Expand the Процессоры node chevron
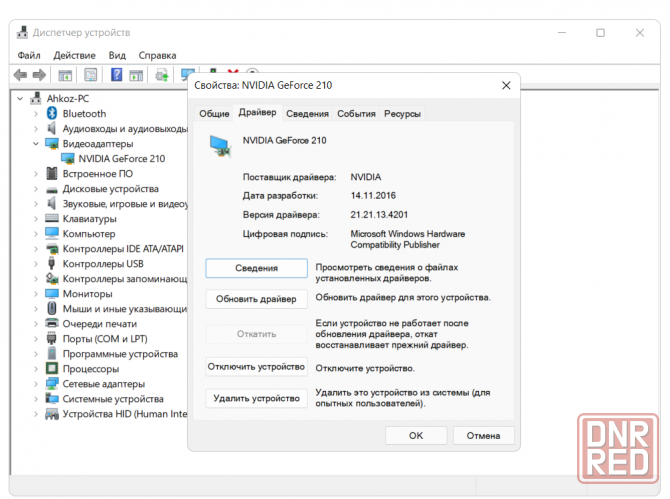Screen dimensions: 670x499 [36, 369]
